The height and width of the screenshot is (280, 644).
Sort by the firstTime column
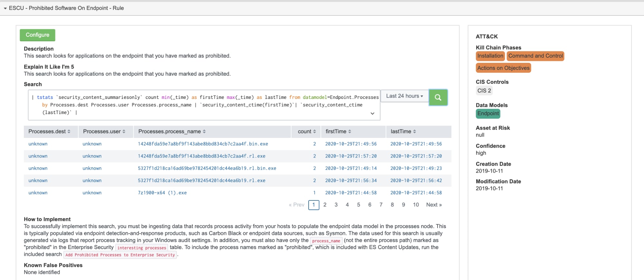click(x=353, y=131)
